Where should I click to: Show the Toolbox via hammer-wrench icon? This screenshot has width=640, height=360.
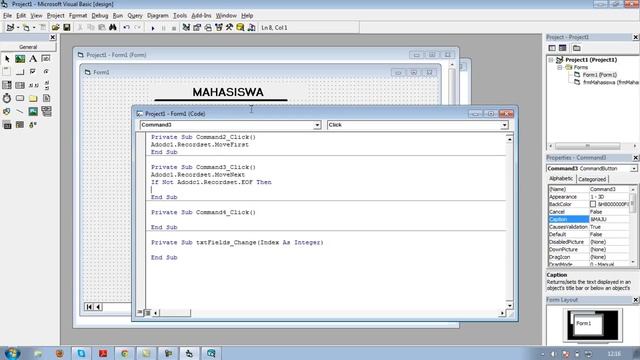point(229,27)
